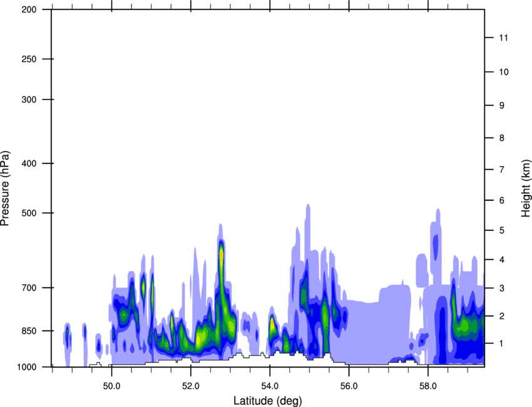Click the 52.0 latitude tick label
532x407 pixels.
191,386
